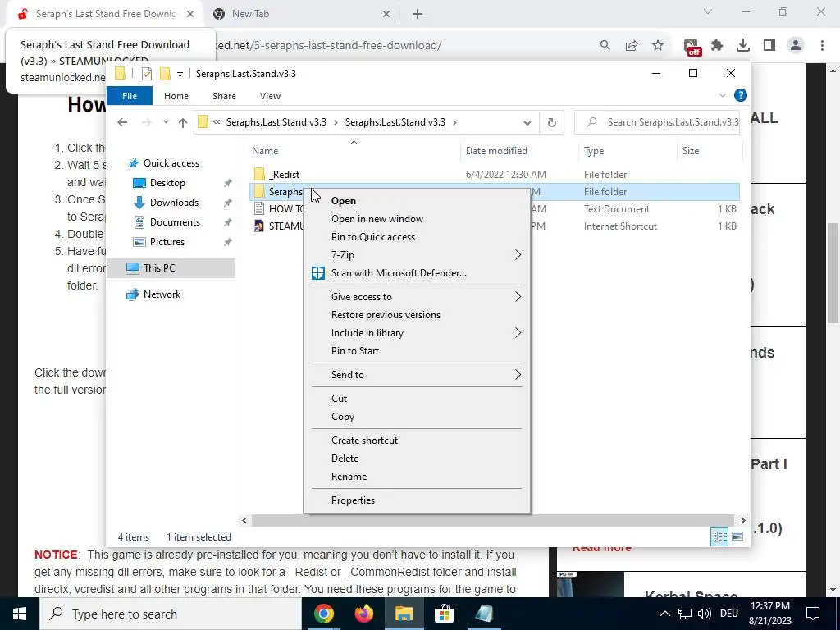Screen dimensions: 840x630
Task: Select Pin to Quick access entry
Action: tap(373, 237)
